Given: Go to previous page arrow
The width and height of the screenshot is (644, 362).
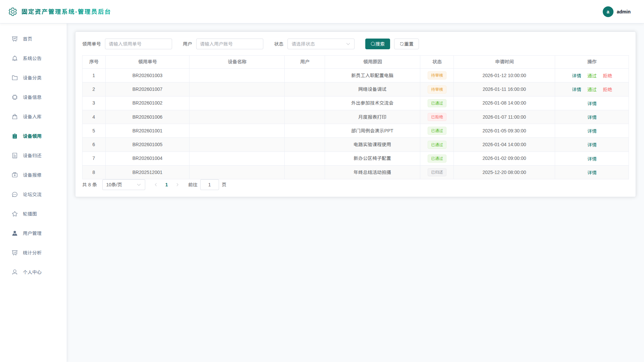Looking at the screenshot, I should coord(156,185).
